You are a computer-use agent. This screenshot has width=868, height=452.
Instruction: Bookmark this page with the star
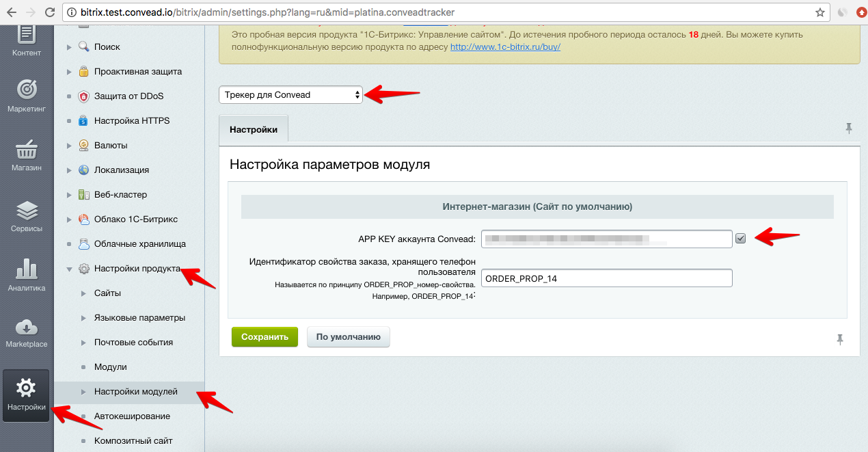click(820, 12)
